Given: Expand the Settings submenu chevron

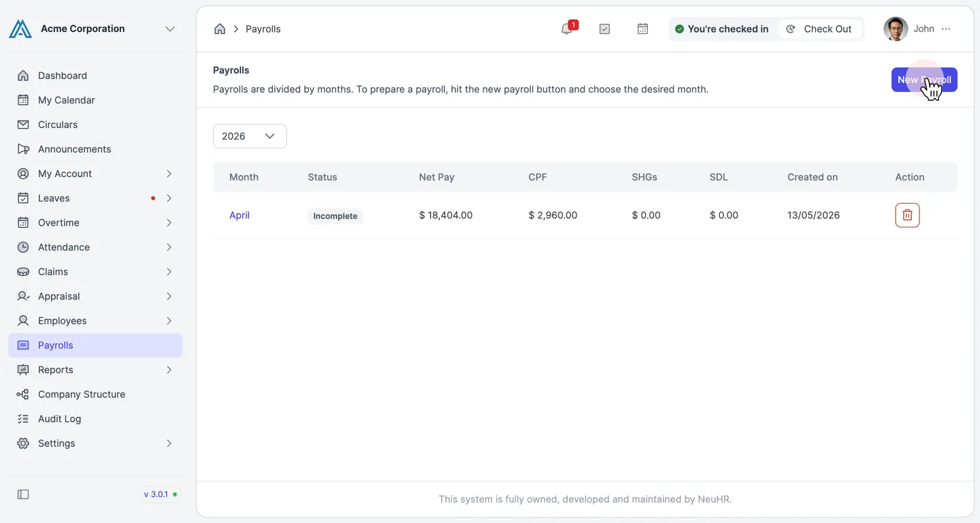Looking at the screenshot, I should click(x=169, y=443).
